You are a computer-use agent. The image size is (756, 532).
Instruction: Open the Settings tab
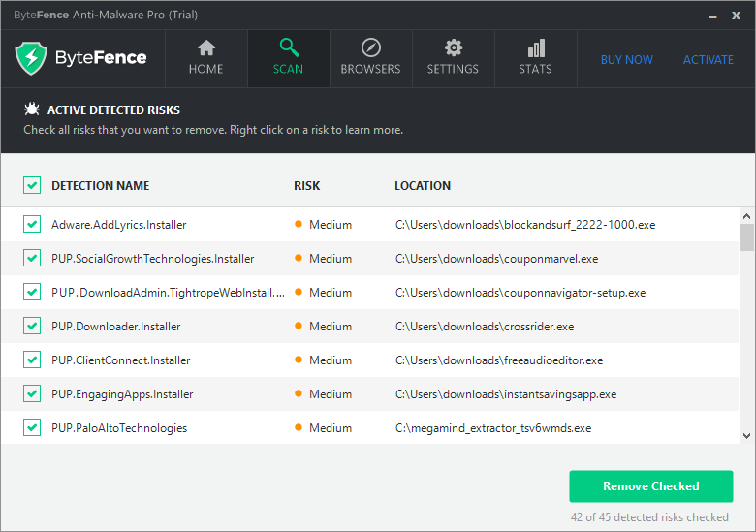point(454,58)
